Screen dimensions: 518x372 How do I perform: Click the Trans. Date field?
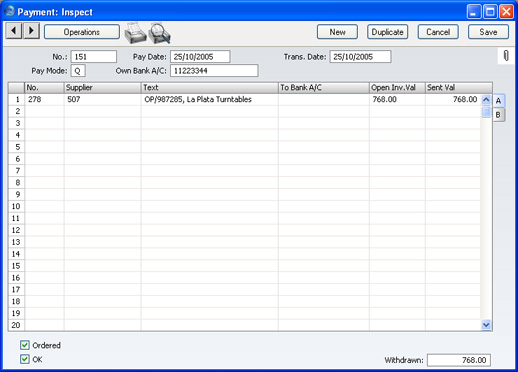360,57
